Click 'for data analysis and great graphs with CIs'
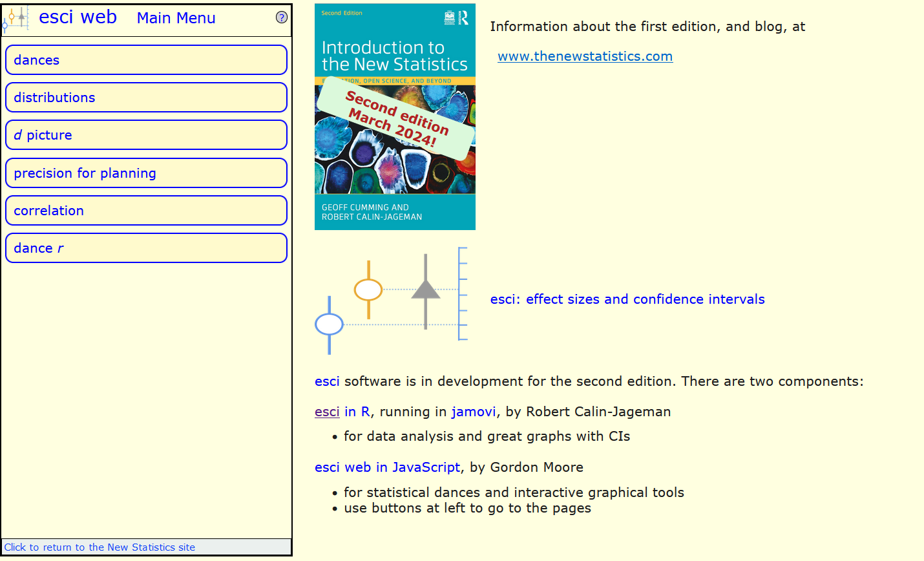924x561 pixels. (487, 436)
